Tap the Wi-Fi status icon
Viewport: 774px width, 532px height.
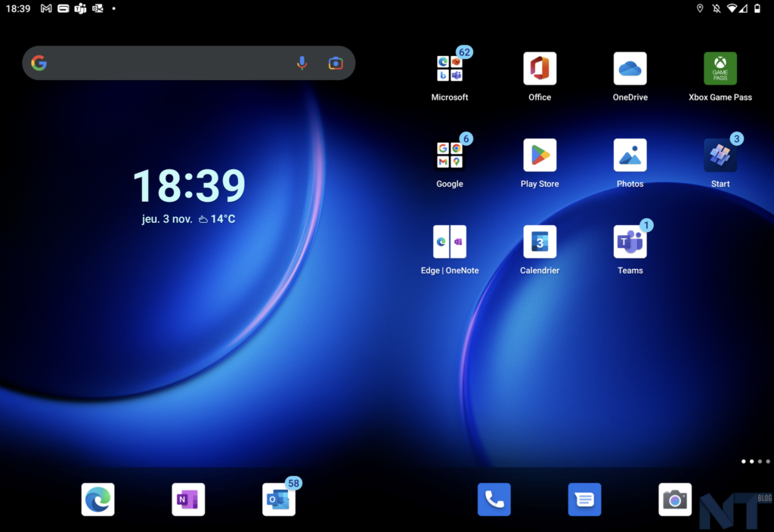click(x=732, y=8)
